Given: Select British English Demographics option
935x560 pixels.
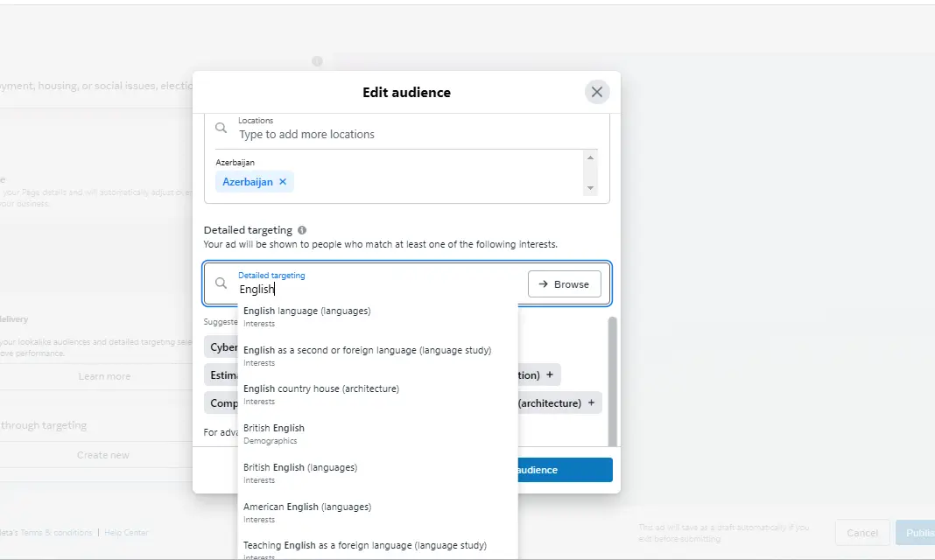Looking at the screenshot, I should [377, 434].
